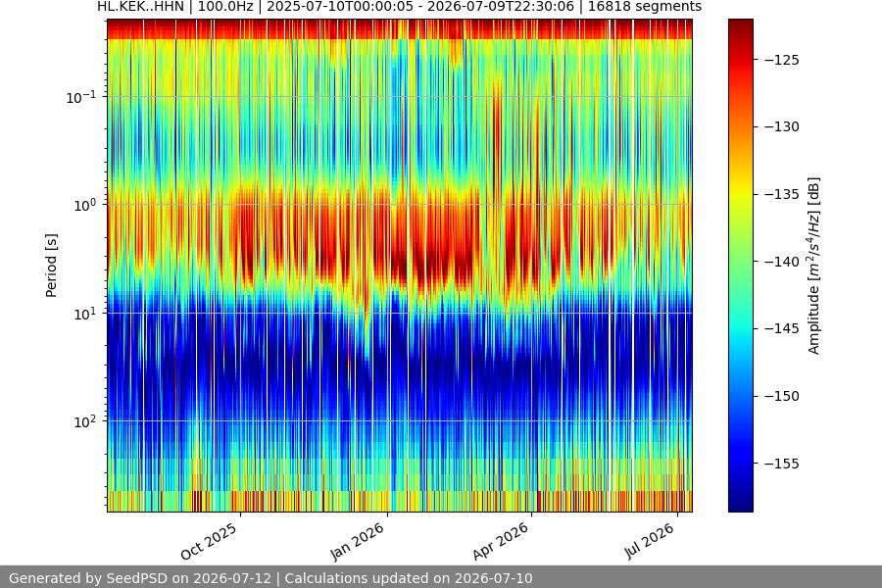Viewport: 882px width, 588px height.
Task: Click the plot title HL.KEK..HHN header text
Action: 400,7
